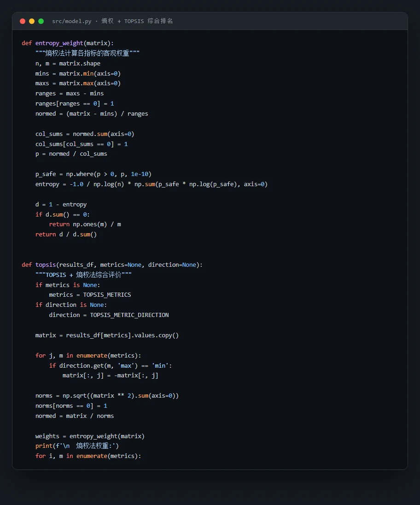420x505 pixels.
Task: Click the 'min' string literal
Action: [160, 365]
